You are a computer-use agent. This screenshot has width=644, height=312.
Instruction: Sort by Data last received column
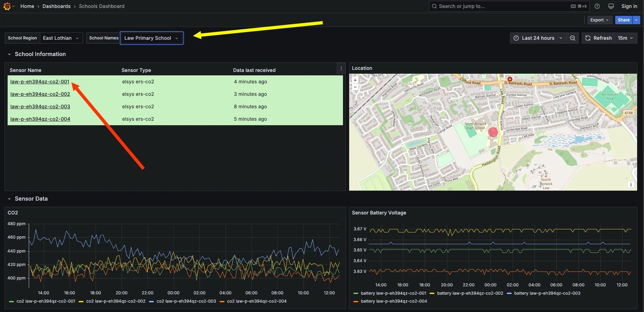click(x=254, y=70)
